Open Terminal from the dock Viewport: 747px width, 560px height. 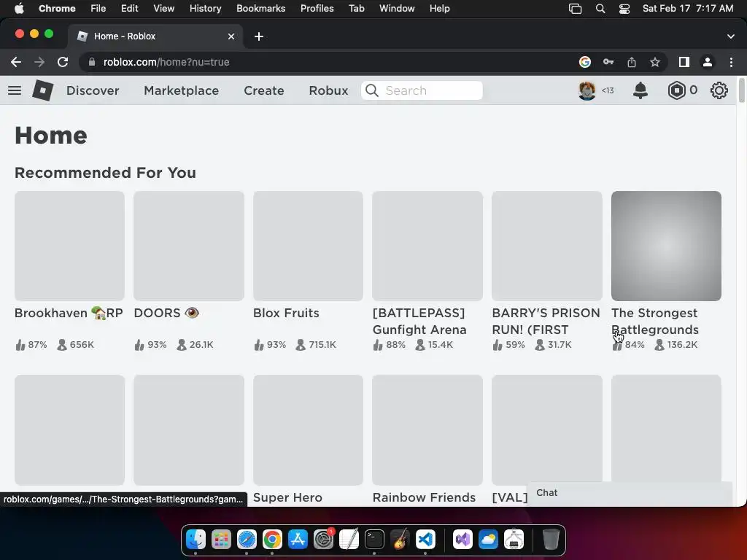point(374,540)
